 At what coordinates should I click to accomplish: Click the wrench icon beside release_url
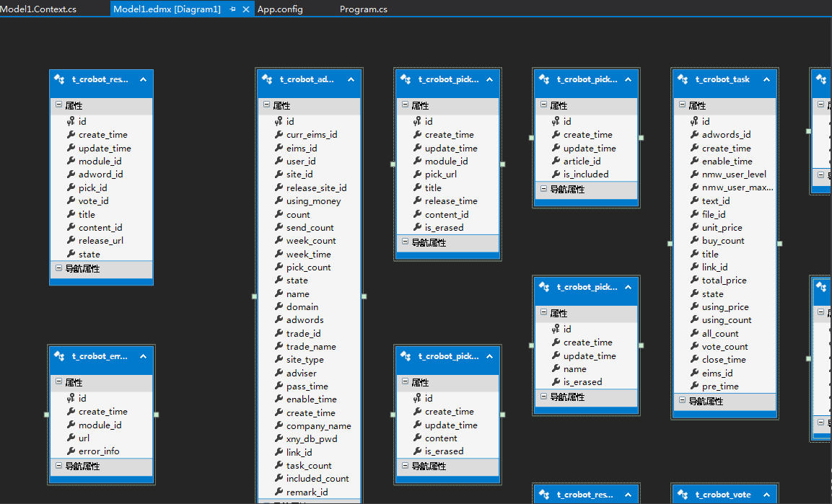[x=71, y=241]
